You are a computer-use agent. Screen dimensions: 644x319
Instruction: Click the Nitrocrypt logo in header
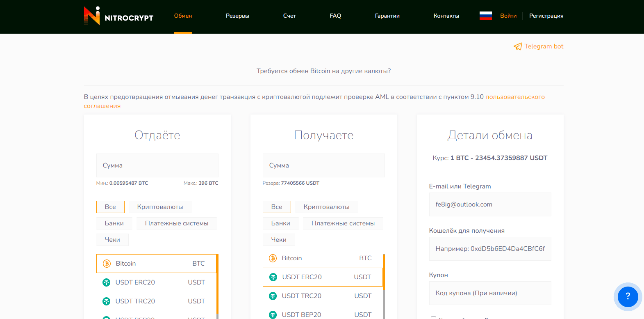118,16
